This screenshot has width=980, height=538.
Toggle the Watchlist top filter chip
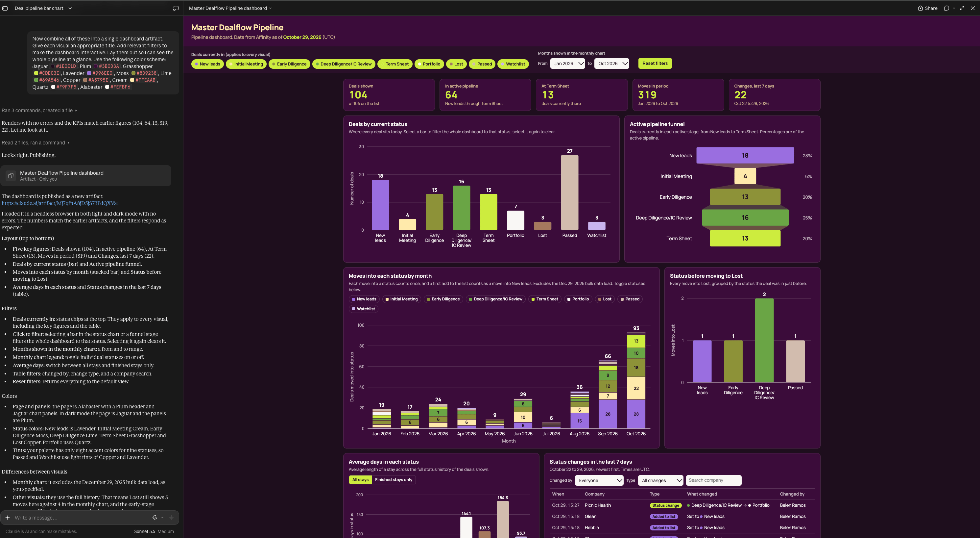pos(513,64)
